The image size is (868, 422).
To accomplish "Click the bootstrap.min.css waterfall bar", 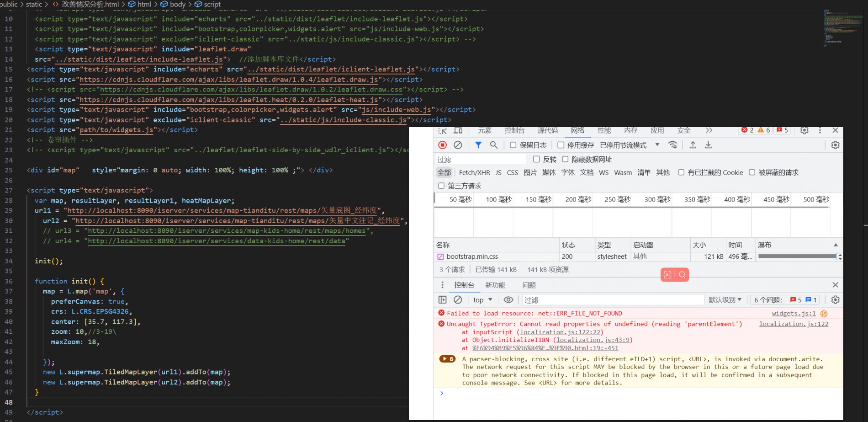I will (x=797, y=256).
